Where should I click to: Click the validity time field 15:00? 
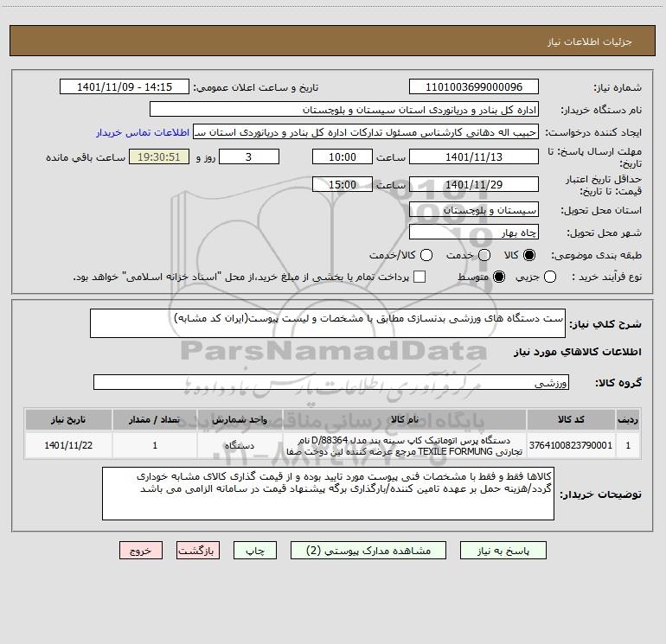pyautogui.click(x=343, y=184)
